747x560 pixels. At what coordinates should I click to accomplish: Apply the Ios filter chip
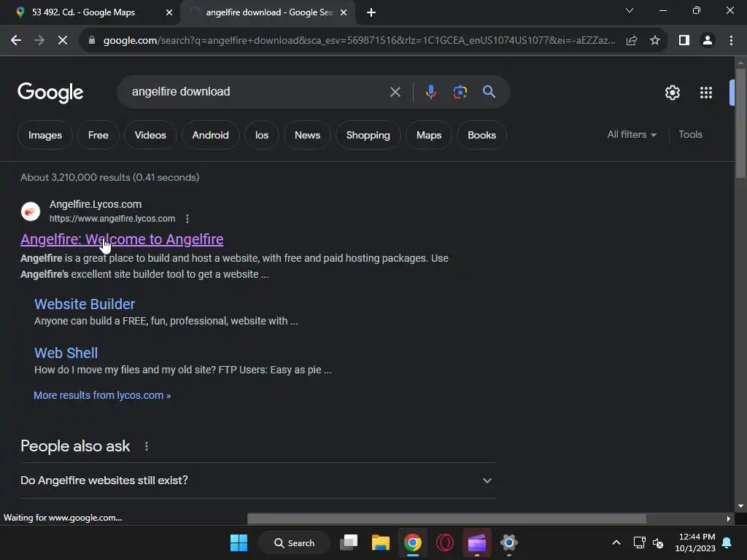coord(262,135)
